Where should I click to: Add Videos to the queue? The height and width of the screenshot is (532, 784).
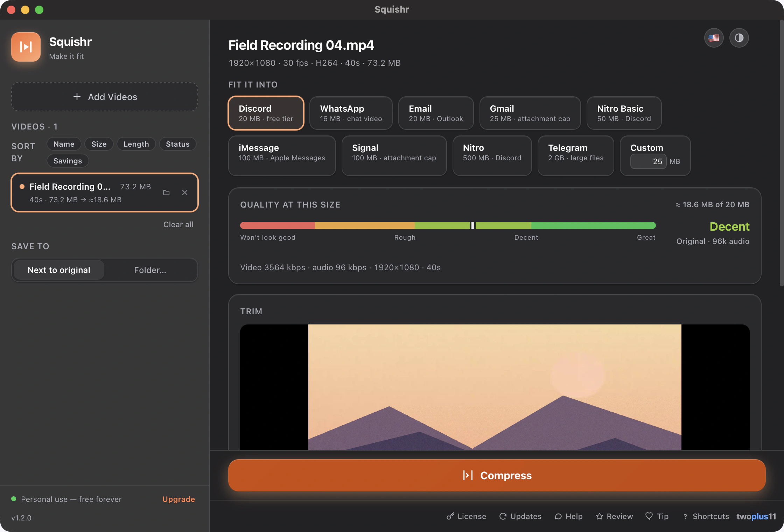tap(105, 97)
